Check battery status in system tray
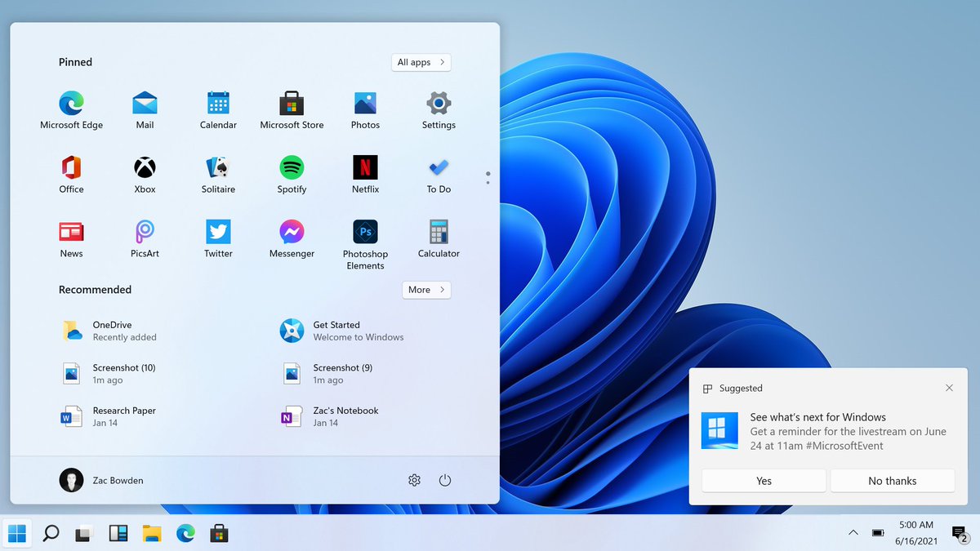Screen dimensions: 980x551 click(878, 533)
